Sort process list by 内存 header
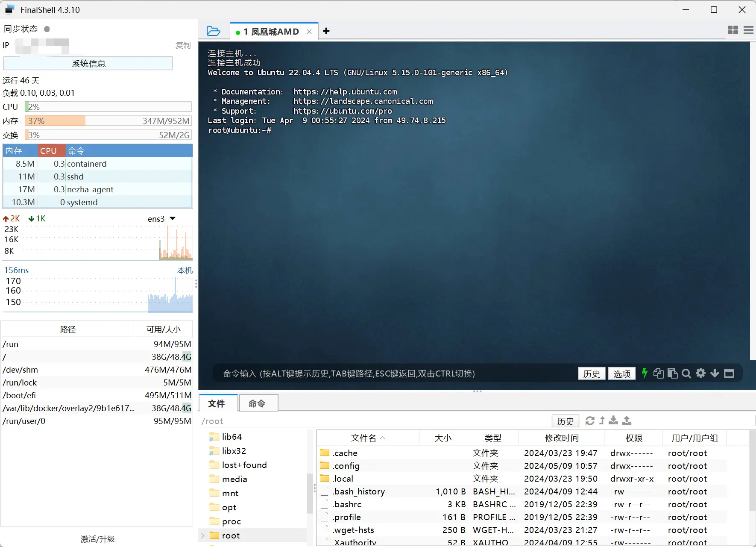This screenshot has width=756, height=547. click(x=20, y=151)
